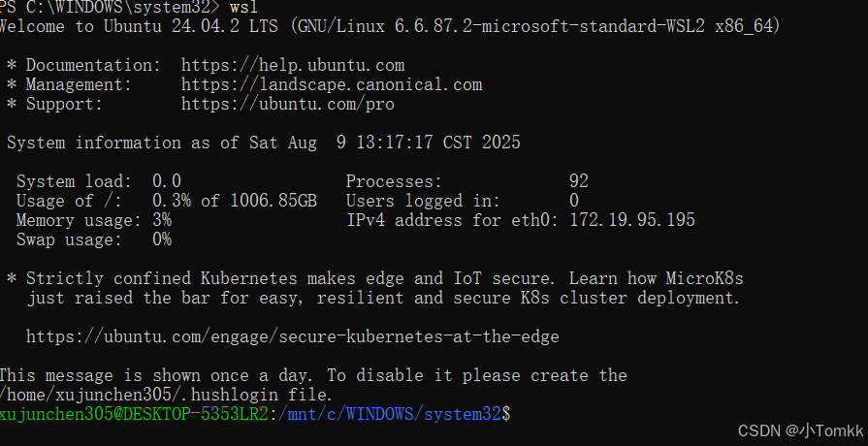Click the green xujunchen305@DESKTOP-5353LR2 username
This screenshot has height=446, width=868.
coord(139,414)
